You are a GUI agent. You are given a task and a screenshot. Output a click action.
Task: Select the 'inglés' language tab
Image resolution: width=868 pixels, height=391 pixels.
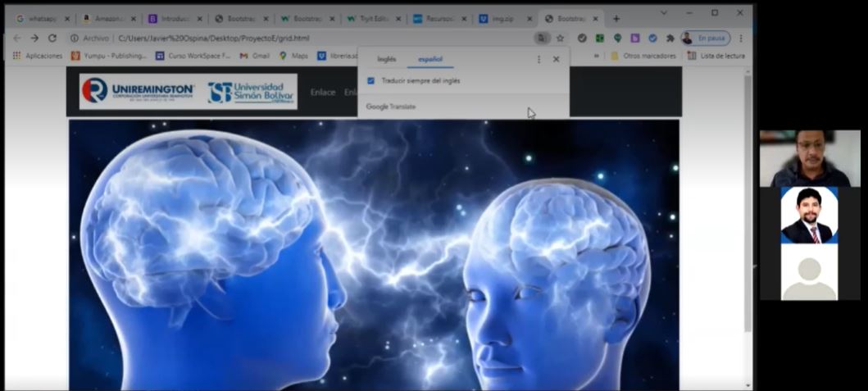click(386, 59)
